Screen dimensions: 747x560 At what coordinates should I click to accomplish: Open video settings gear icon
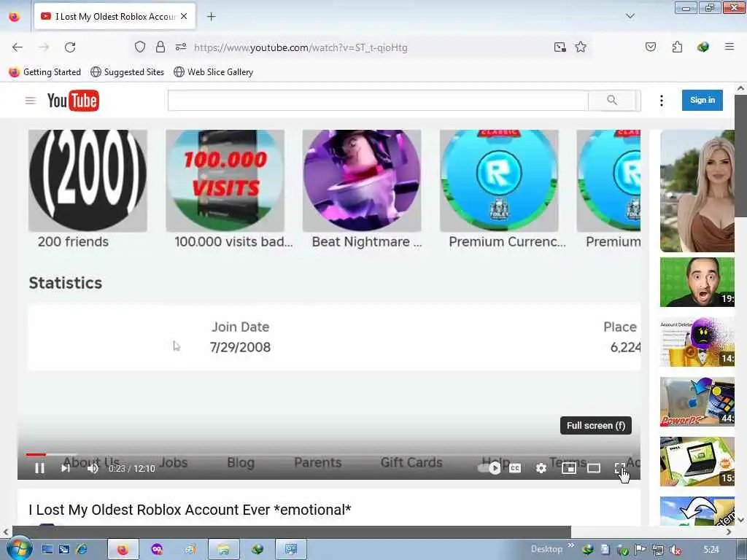click(541, 469)
